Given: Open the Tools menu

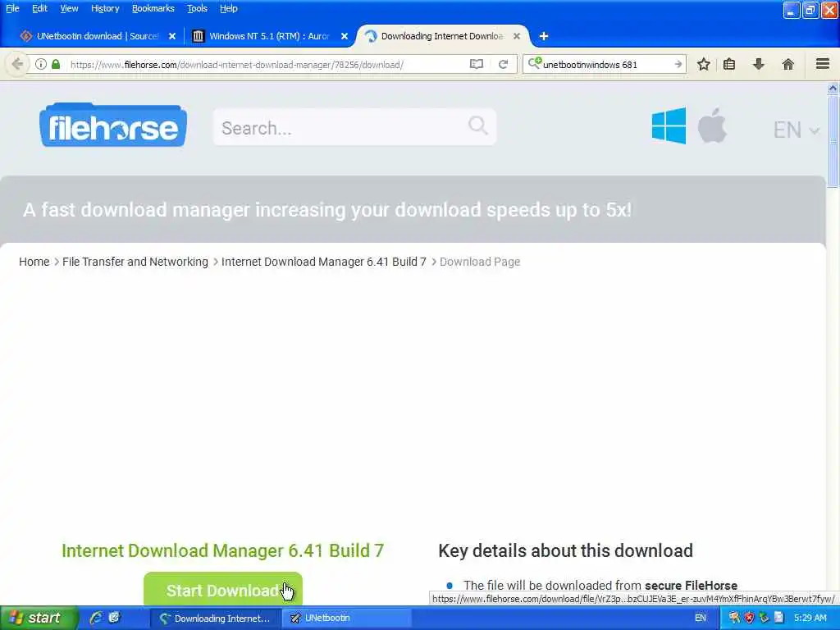Looking at the screenshot, I should pyautogui.click(x=197, y=8).
